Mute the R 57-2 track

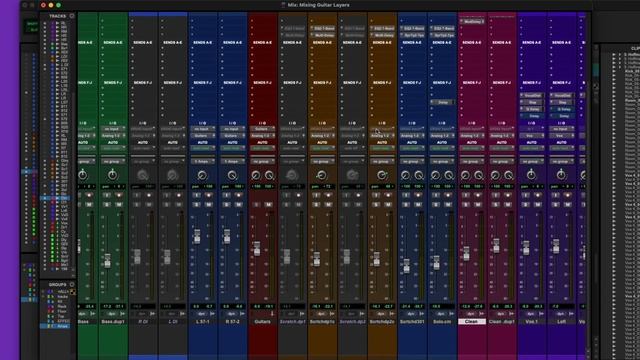[x=239, y=204]
